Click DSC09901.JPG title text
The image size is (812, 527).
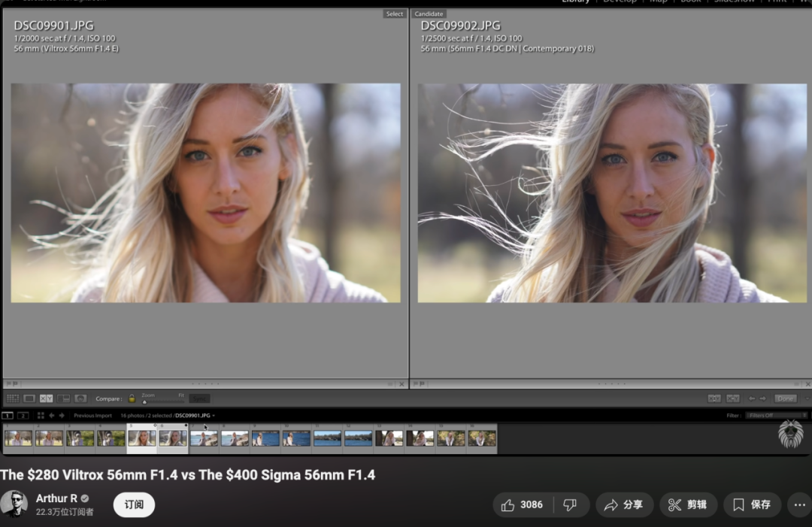54,26
